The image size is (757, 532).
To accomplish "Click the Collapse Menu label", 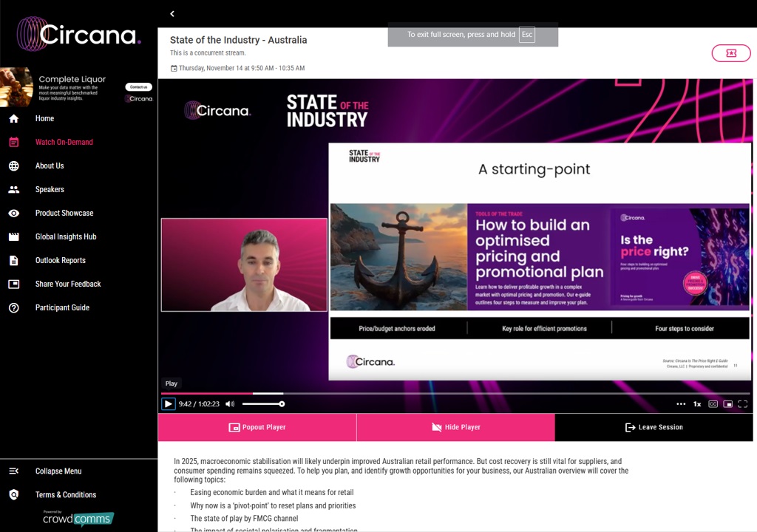I will 58,471.
